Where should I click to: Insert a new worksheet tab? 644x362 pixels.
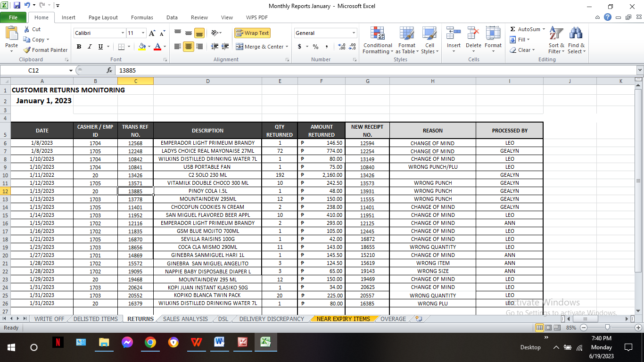(x=419, y=319)
